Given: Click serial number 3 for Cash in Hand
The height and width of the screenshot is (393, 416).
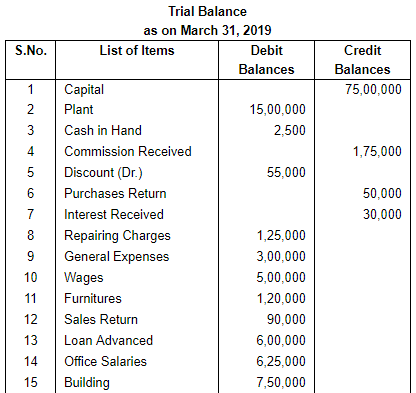Looking at the screenshot, I should point(31,130).
